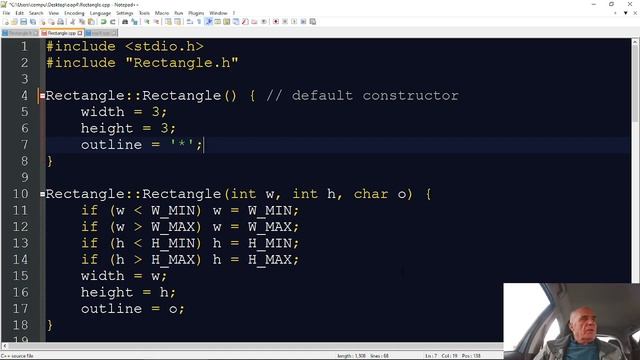Click line number 7 in margin
This screenshot has height=360, width=640.
[x=24, y=145]
